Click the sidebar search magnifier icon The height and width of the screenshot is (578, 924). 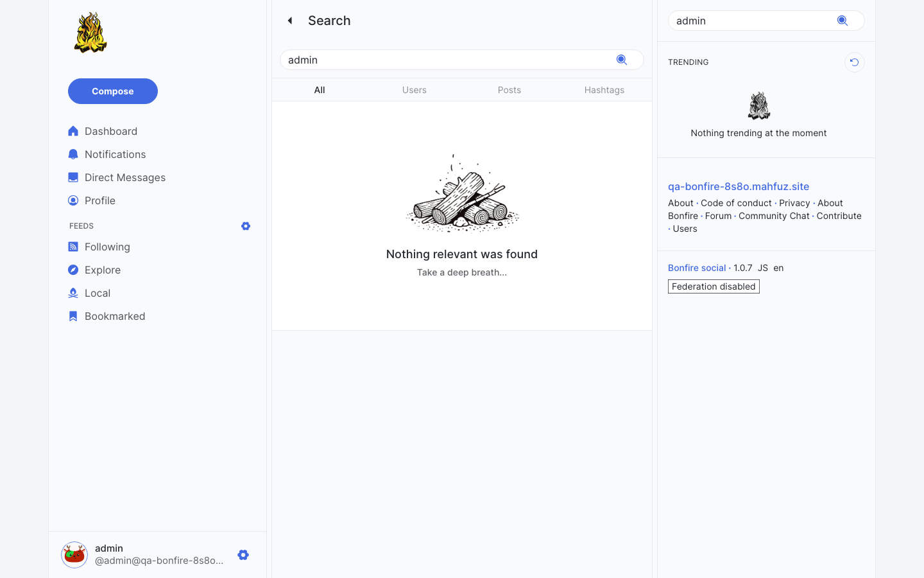point(843,21)
